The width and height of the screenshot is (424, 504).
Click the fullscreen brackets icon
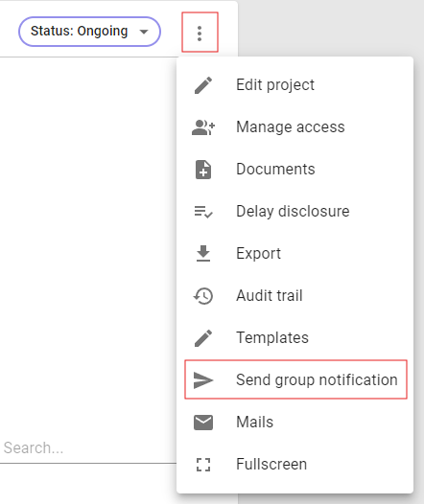point(203,465)
